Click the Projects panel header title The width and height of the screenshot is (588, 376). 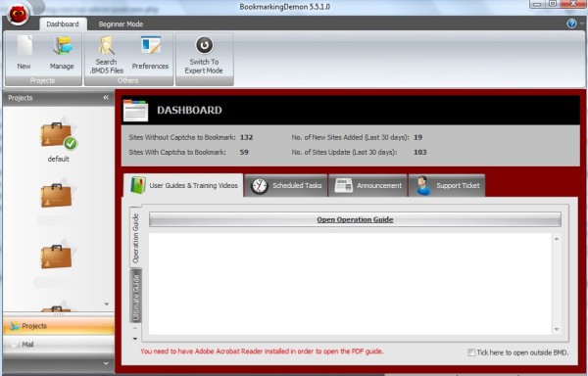(21, 98)
